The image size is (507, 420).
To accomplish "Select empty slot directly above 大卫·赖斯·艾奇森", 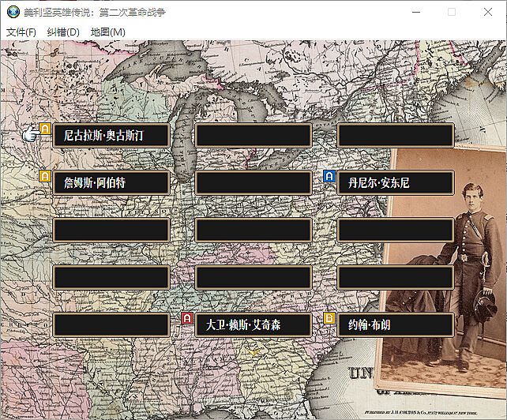I will 253,277.
